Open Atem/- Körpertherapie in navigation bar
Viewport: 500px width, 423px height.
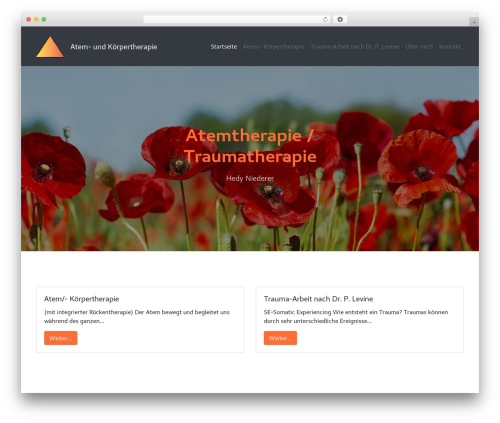pyautogui.click(x=274, y=47)
